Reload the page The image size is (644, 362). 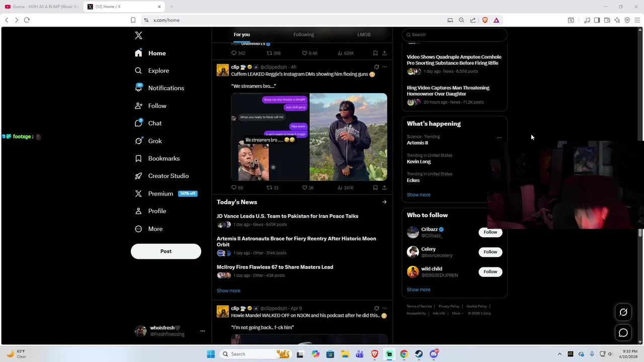[27, 20]
